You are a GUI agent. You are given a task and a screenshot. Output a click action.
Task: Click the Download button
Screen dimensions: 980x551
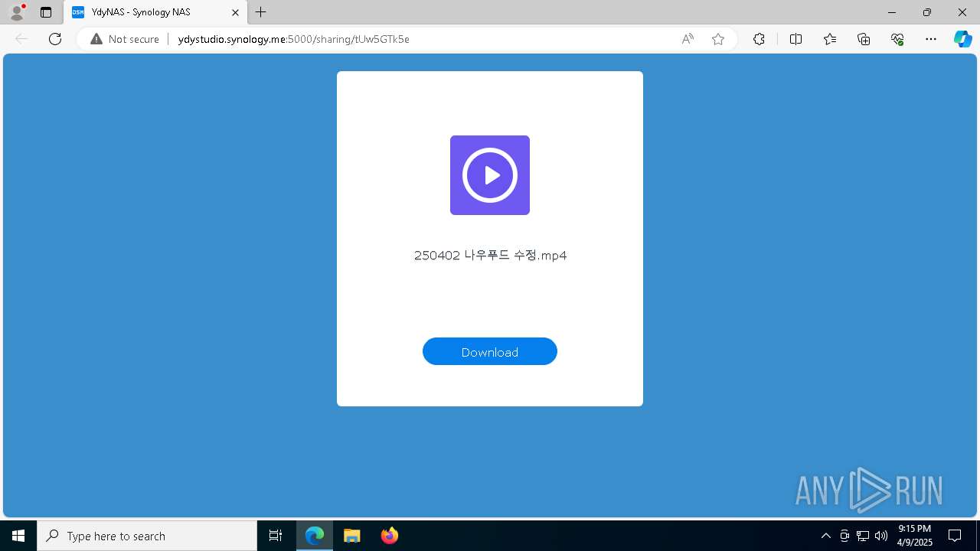click(490, 351)
